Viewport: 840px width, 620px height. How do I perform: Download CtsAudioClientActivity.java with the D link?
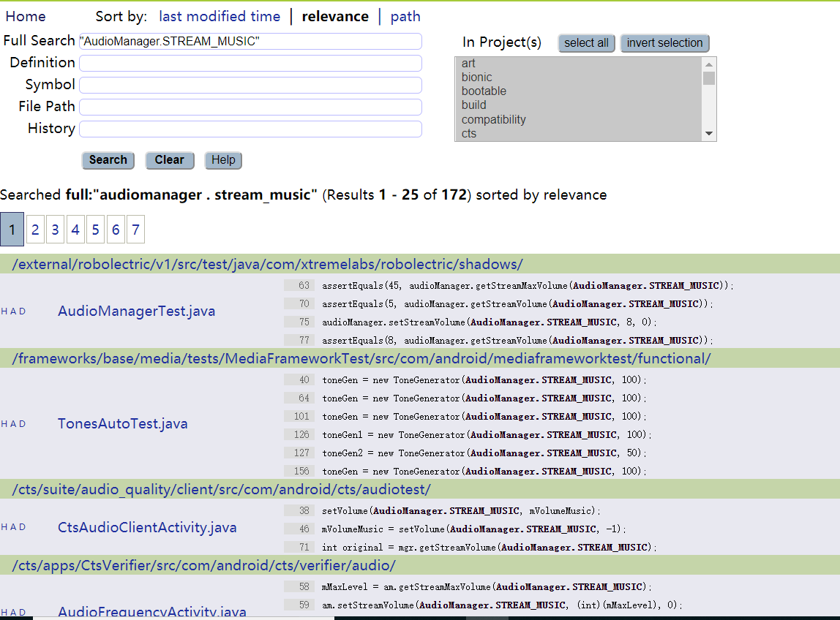pyautogui.click(x=21, y=526)
